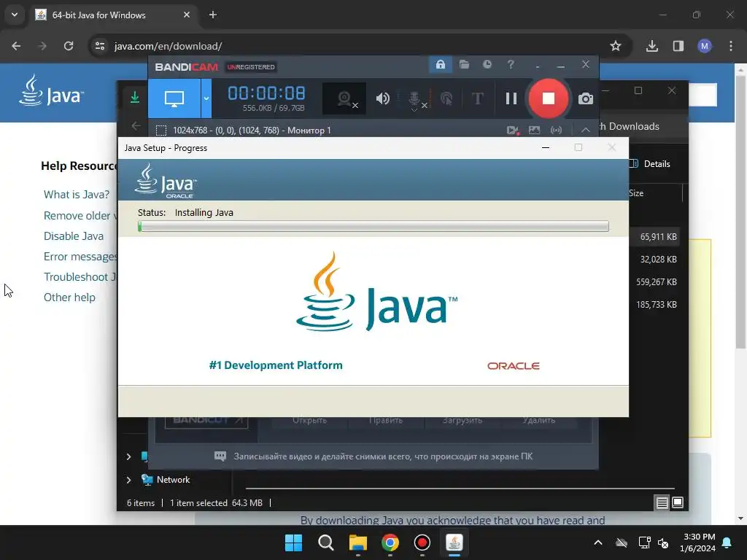Select the file sized 32,028 KB
Image resolution: width=747 pixels, height=560 pixels.
click(659, 260)
